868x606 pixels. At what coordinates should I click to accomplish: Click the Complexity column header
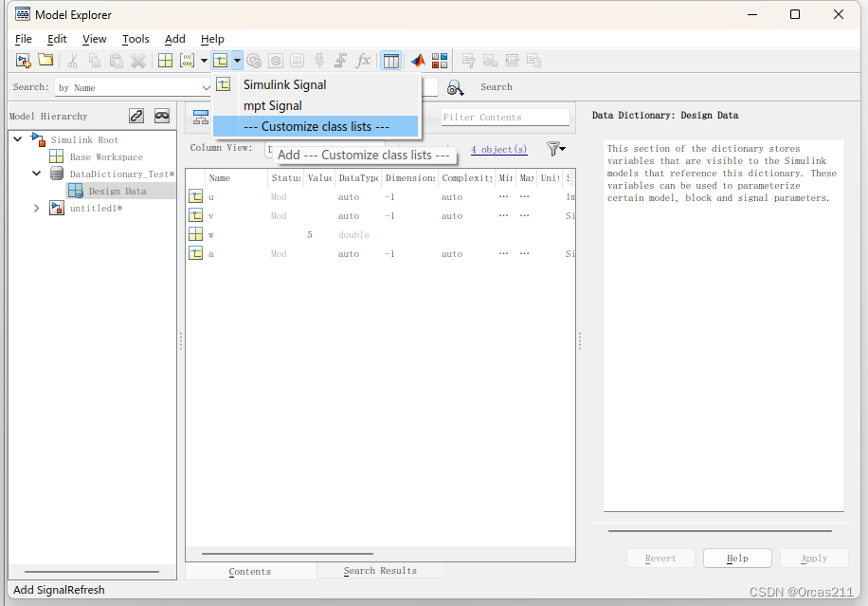[466, 177]
